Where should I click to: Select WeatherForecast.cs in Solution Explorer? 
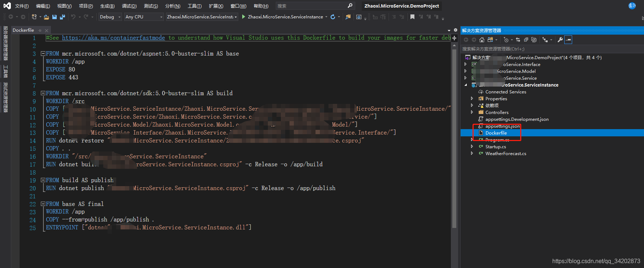coord(506,153)
